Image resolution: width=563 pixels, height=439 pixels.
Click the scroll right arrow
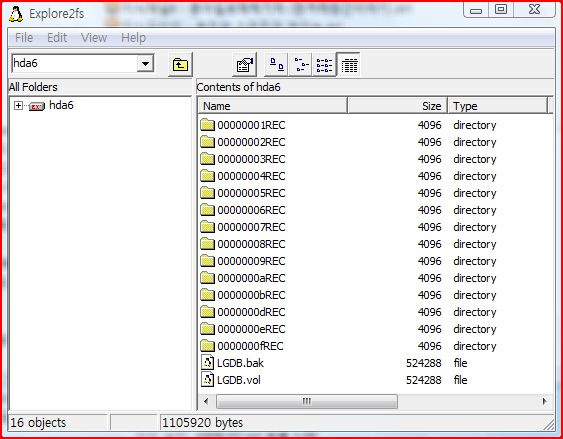[x=544, y=401]
